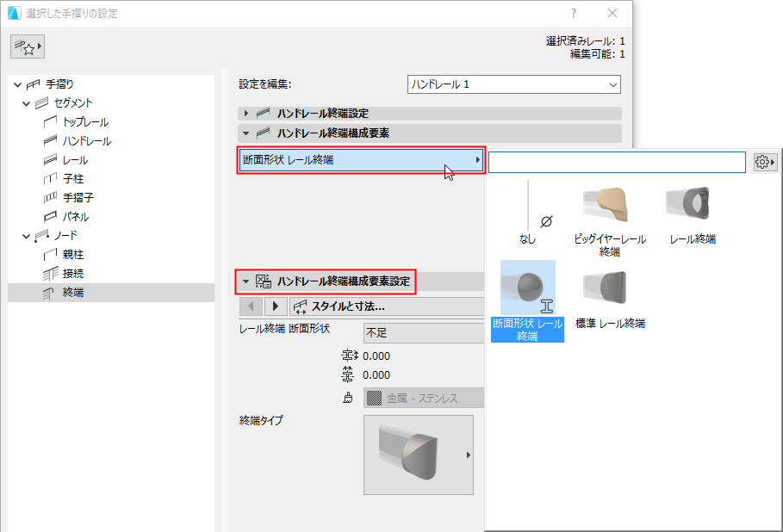Image resolution: width=783 pixels, height=532 pixels.
Task: Open the 断面形状 レール終端 component selector
Action: [361, 160]
